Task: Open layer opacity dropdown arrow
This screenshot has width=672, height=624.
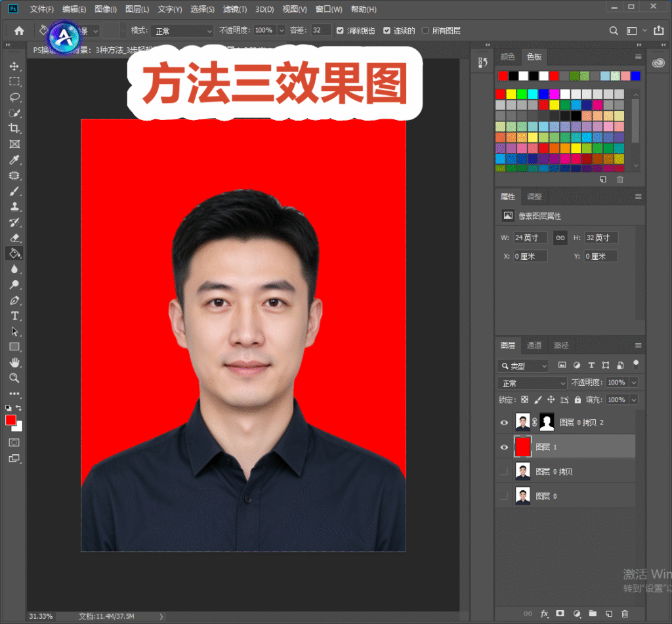Action: click(x=634, y=383)
